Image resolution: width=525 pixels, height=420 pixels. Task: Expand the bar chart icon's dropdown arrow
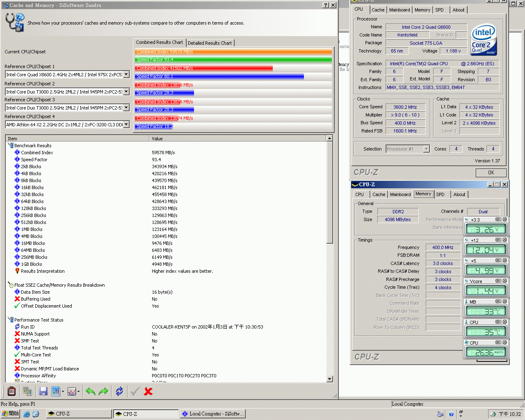(63, 392)
